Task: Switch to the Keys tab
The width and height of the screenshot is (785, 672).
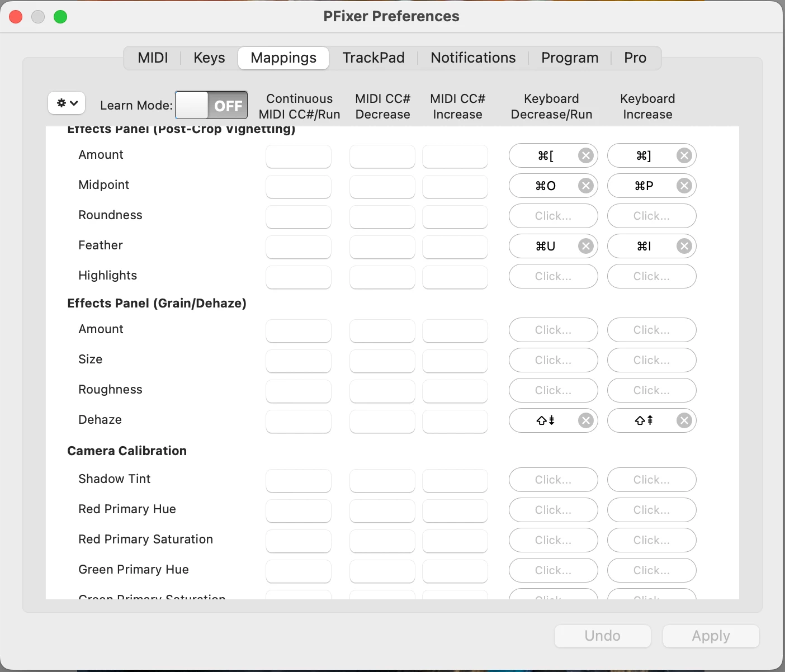Action: 209,58
